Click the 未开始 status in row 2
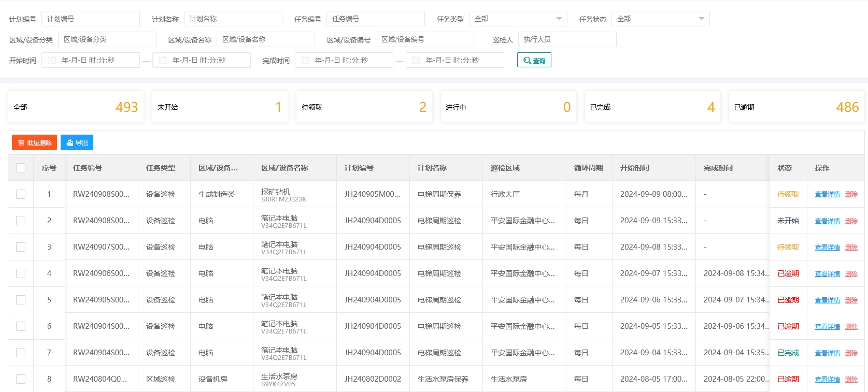The height and width of the screenshot is (392, 868). (788, 221)
